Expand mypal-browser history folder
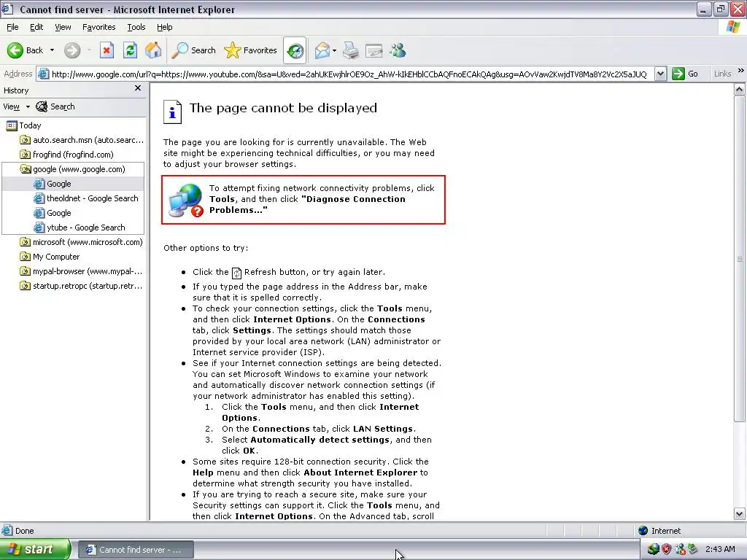The width and height of the screenshot is (747, 560). click(81, 271)
